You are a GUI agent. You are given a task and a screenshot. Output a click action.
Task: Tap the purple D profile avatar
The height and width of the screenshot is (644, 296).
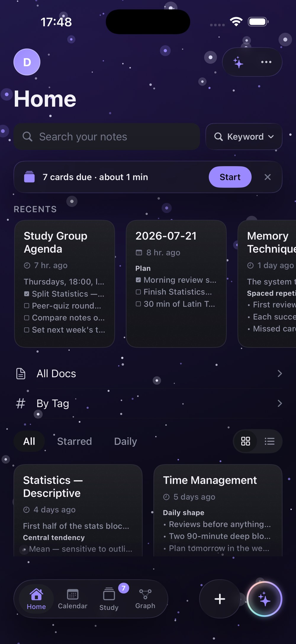tap(27, 62)
